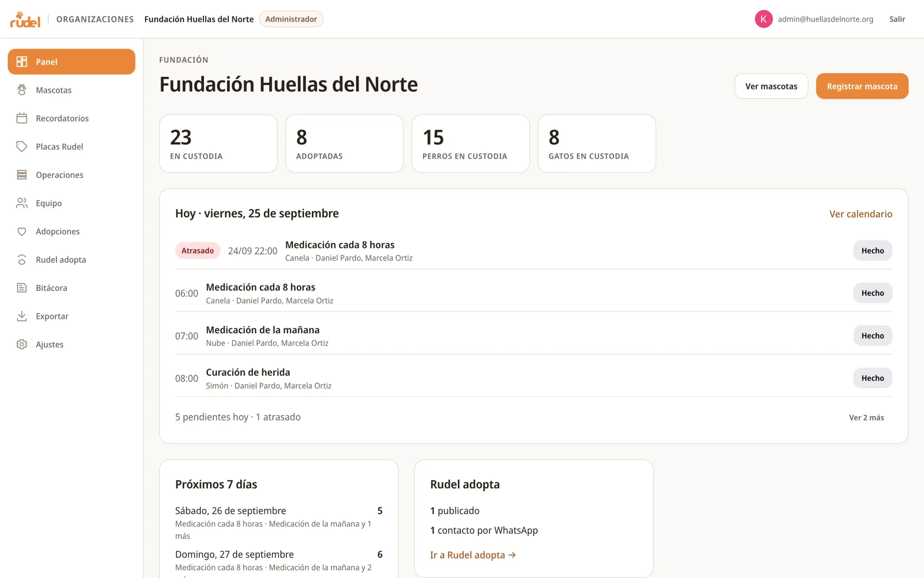
Task: Follow the Ir a Rudel adopta link
Action: coord(473,555)
